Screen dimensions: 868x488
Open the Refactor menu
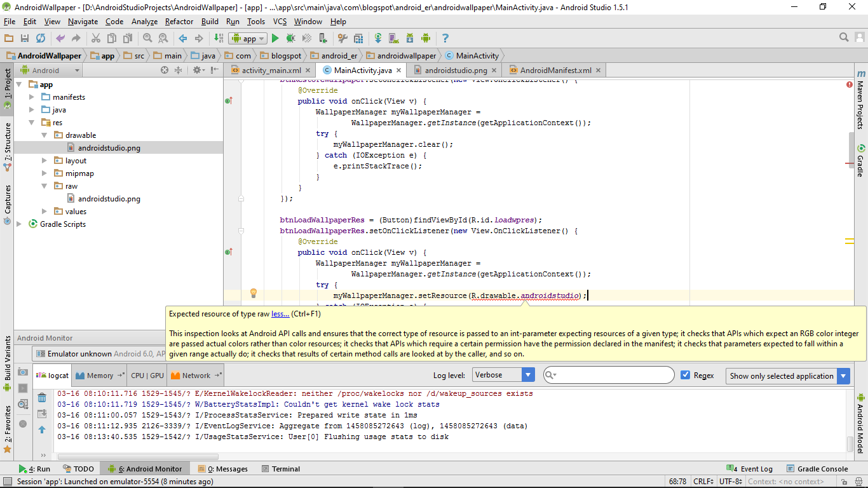pyautogui.click(x=179, y=21)
